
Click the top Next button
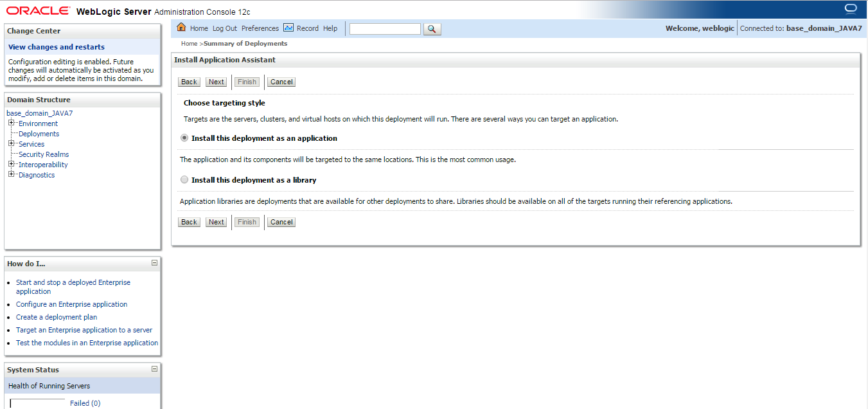tap(217, 82)
